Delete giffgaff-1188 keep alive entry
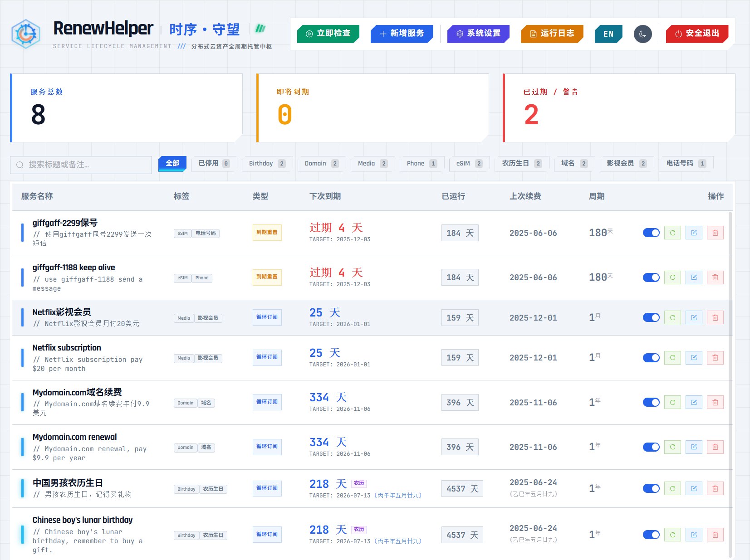The height and width of the screenshot is (560, 750). tap(715, 277)
